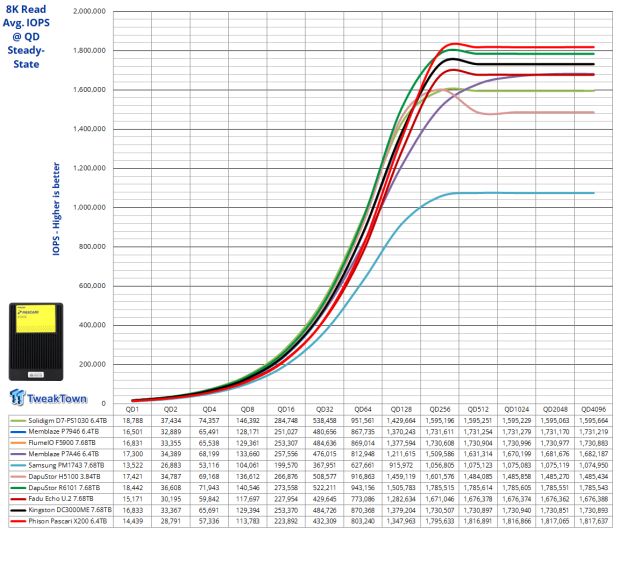This screenshot has height=568, width=620.
Task: Click the TweakTown logo
Action: (x=48, y=398)
